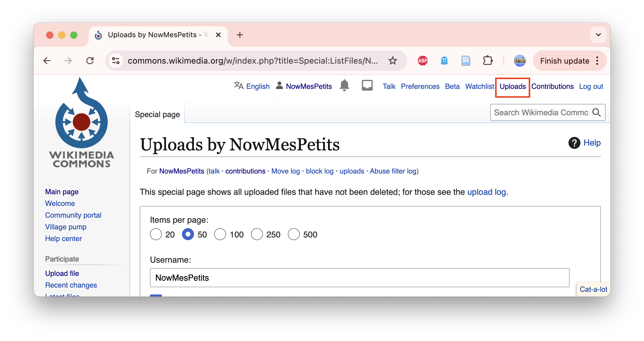The height and width of the screenshot is (341, 644).
Task: Click the Contributions menu item
Action: (553, 86)
